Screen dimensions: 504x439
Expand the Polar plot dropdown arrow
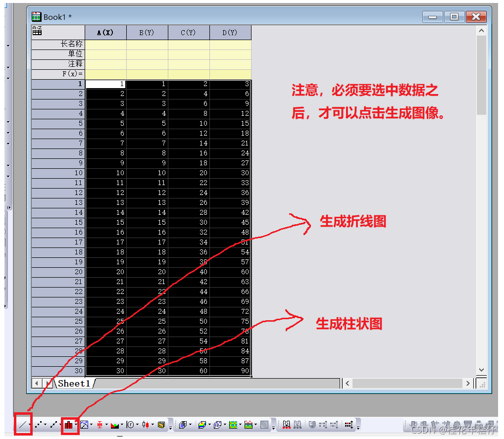pyautogui.click(x=137, y=425)
